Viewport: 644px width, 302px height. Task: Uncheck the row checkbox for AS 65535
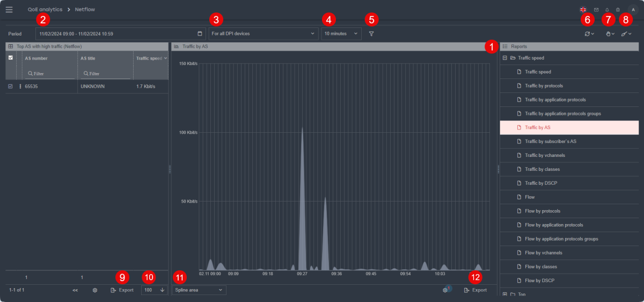(x=11, y=86)
